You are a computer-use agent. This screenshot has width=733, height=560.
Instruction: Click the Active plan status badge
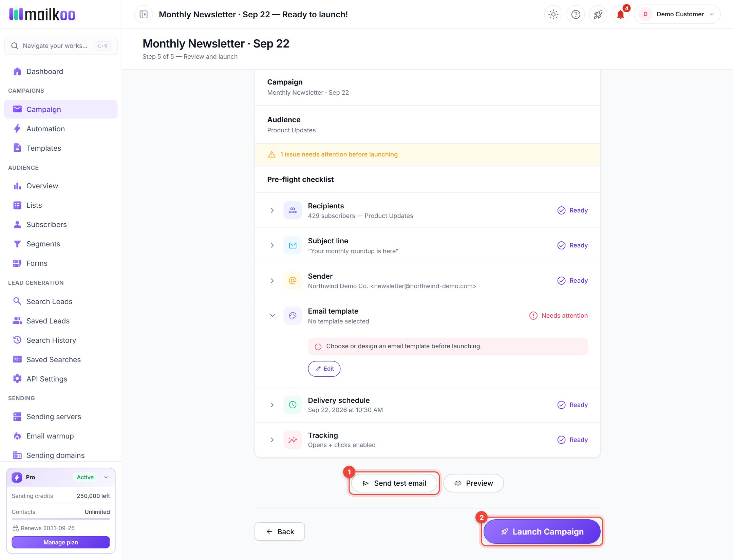coord(85,477)
